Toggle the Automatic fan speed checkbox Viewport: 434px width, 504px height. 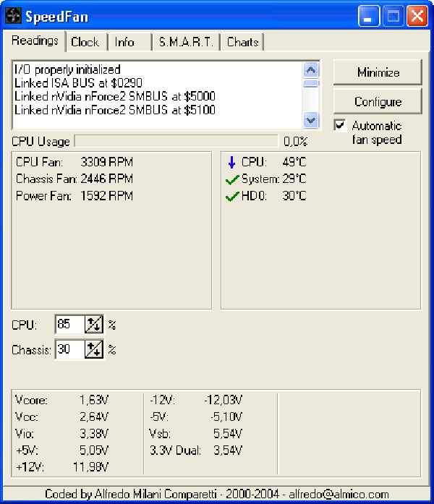(x=340, y=125)
